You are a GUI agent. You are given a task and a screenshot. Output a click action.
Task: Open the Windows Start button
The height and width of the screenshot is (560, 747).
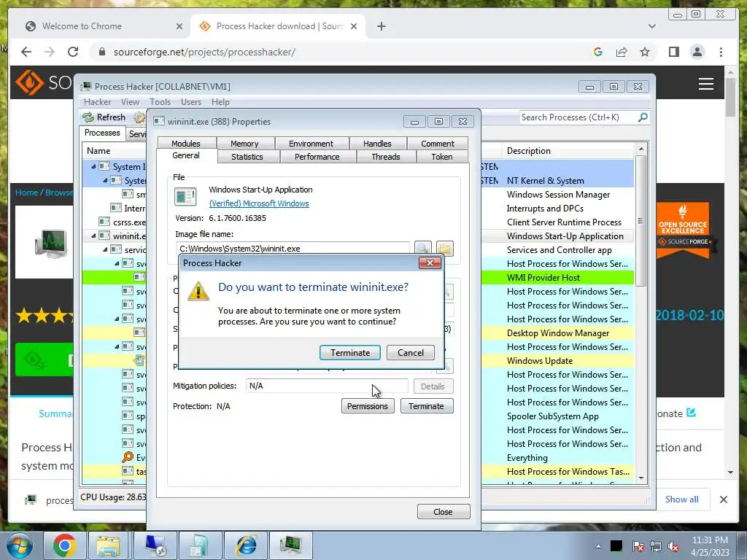click(20, 545)
